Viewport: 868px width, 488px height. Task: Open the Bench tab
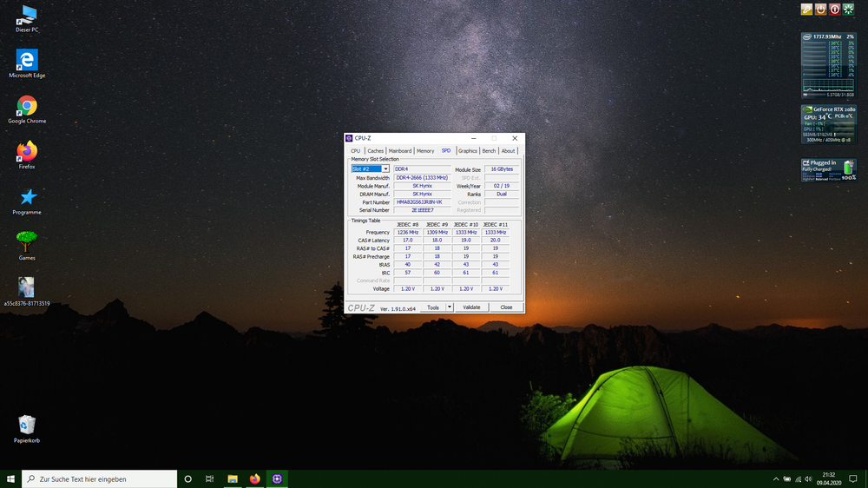[489, 151]
